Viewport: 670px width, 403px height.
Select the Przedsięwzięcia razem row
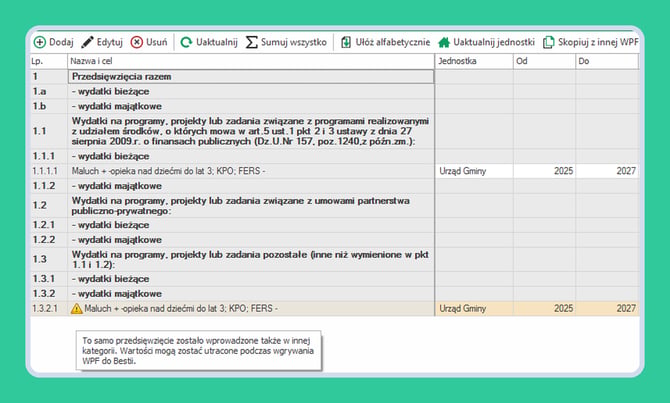pyautogui.click(x=335, y=76)
